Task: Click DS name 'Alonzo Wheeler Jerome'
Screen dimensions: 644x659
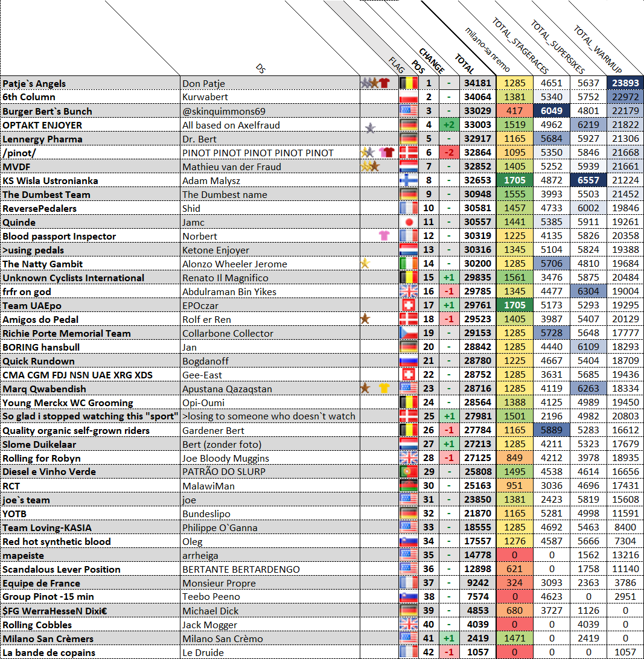Action: pyautogui.click(x=235, y=264)
